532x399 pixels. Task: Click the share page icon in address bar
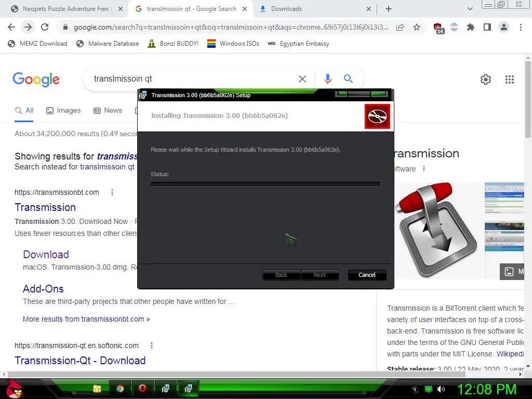400,27
